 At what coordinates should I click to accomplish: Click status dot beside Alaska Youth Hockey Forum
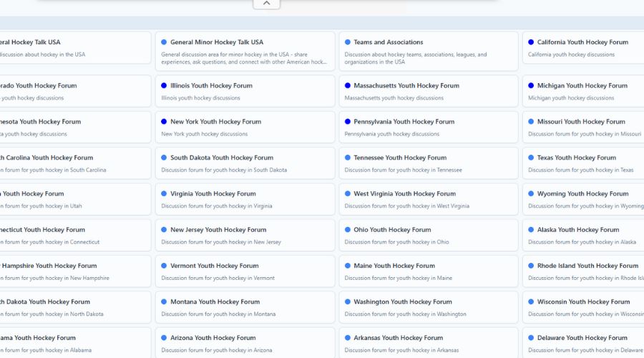pyautogui.click(x=531, y=230)
